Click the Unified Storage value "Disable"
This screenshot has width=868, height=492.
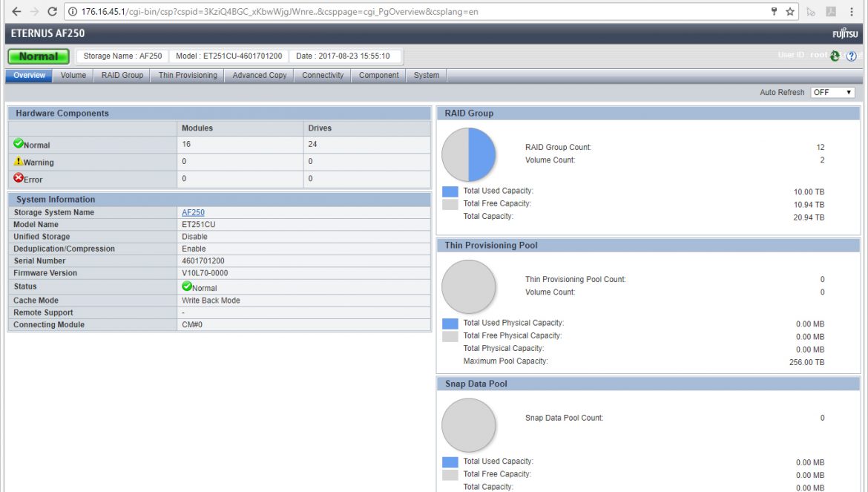coord(194,237)
